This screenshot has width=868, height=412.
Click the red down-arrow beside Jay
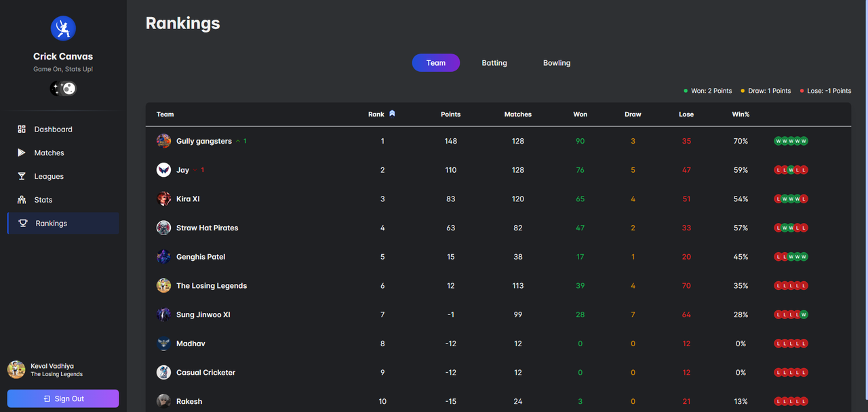click(195, 170)
